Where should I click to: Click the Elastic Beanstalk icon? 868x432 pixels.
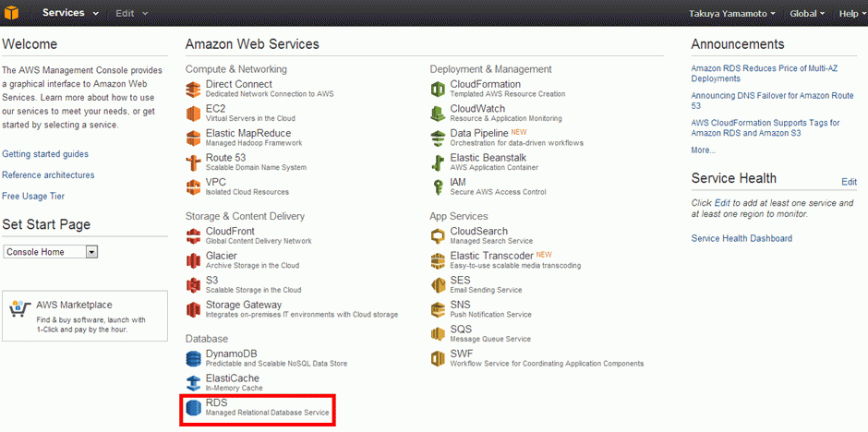[438, 162]
